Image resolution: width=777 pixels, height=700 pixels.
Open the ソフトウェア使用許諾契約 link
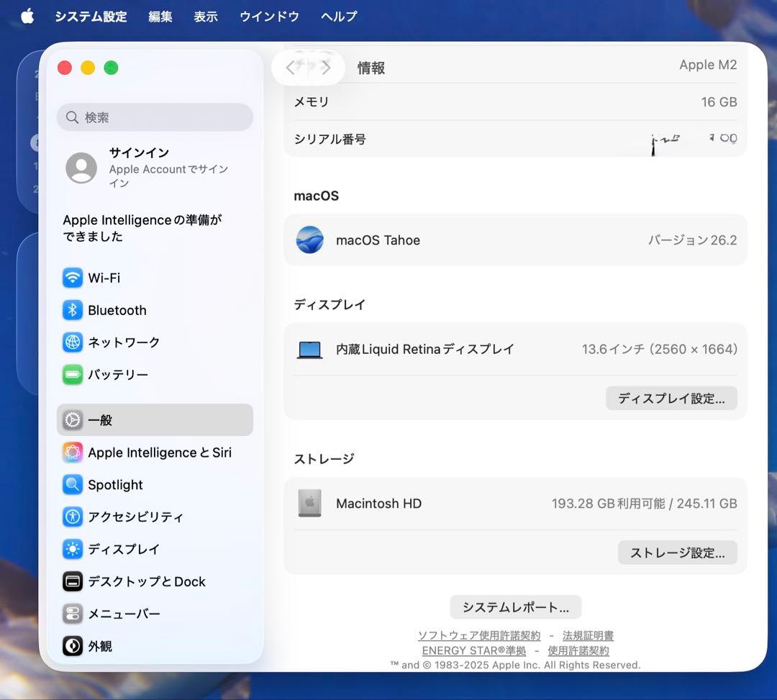click(x=480, y=635)
